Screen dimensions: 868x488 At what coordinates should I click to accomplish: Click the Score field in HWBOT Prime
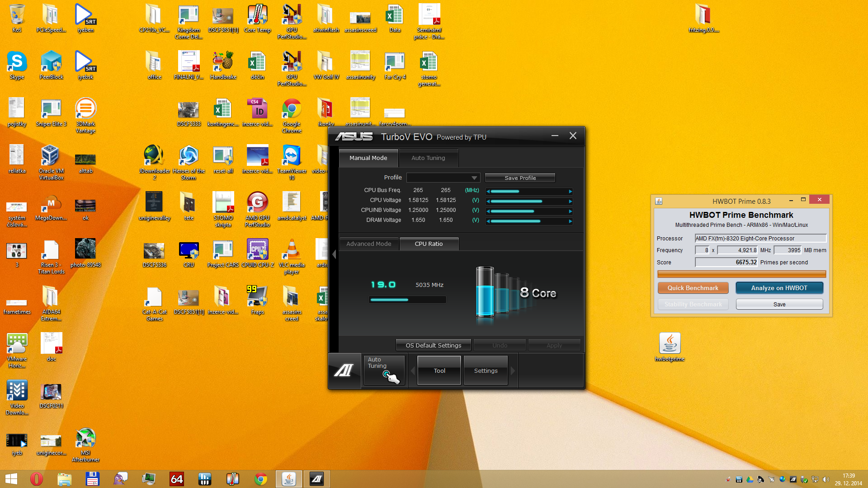(x=726, y=262)
